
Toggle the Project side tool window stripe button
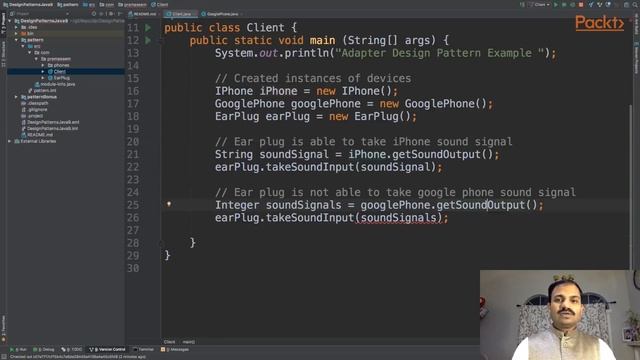click(3, 24)
